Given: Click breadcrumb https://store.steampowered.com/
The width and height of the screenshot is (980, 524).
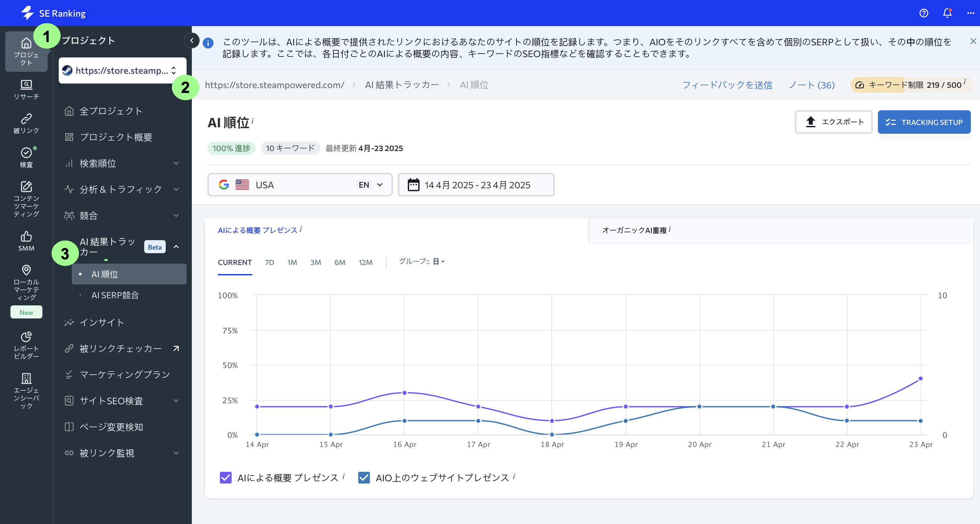Looking at the screenshot, I should [274, 85].
